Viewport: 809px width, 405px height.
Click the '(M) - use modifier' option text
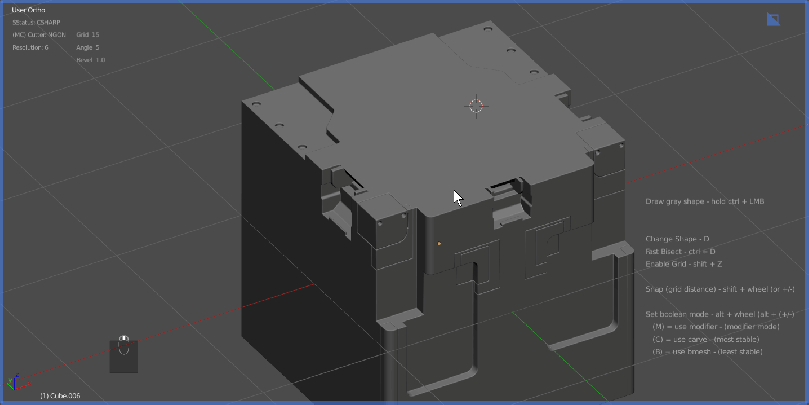(715, 327)
